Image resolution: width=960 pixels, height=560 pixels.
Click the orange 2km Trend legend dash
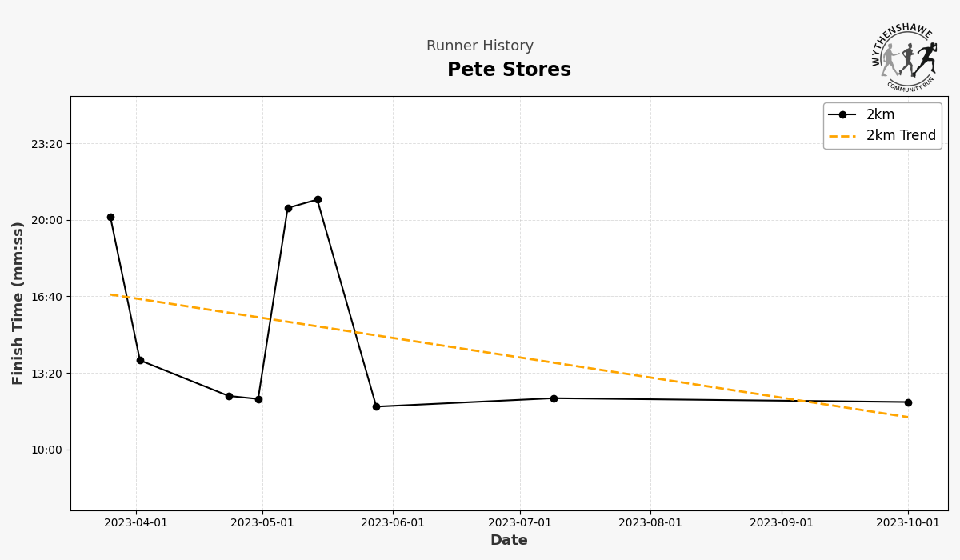[842, 136]
